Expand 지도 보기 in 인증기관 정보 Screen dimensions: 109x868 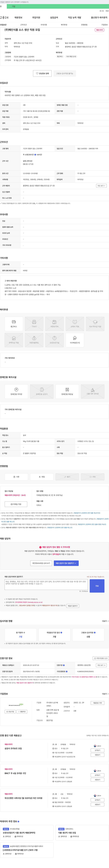101,665
